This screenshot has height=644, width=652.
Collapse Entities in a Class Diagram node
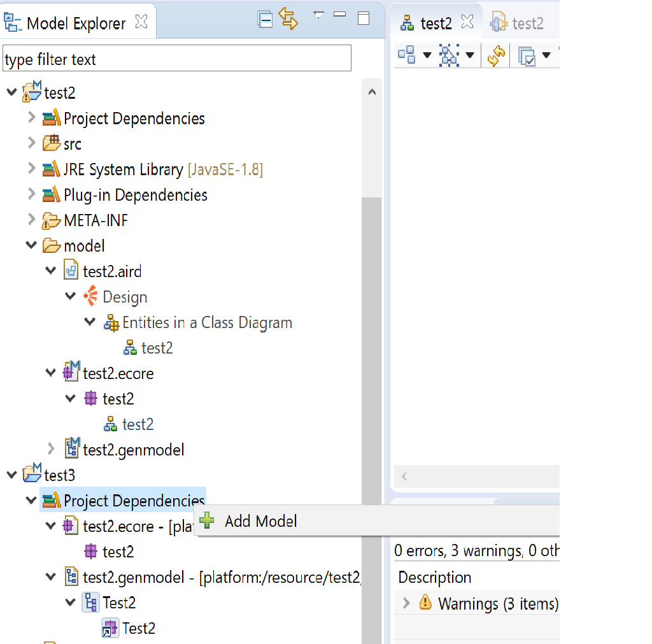(90, 322)
